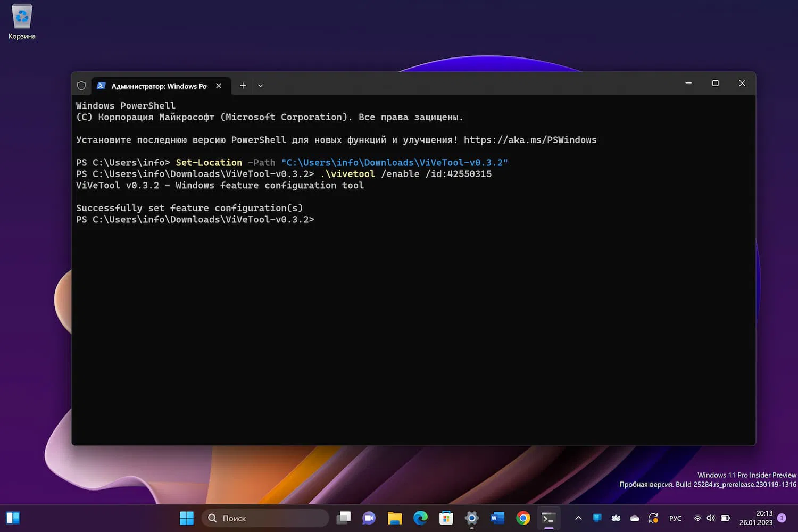Click the admin shield icon in Terminal
This screenshot has height=532, width=798.
tap(81, 86)
